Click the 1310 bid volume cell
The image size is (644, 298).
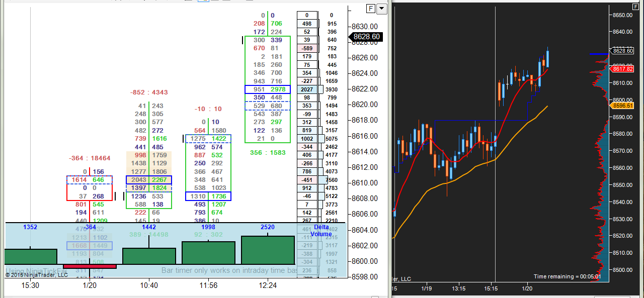(198, 196)
